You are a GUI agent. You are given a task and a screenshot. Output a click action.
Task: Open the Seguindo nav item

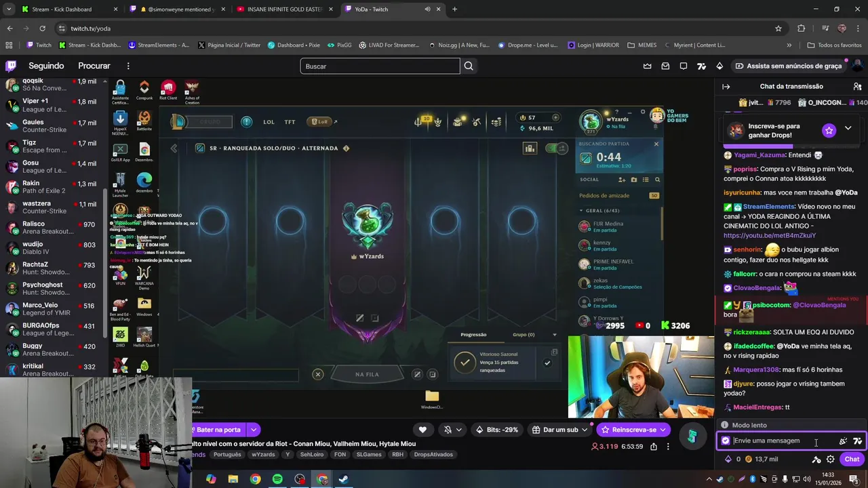click(46, 66)
